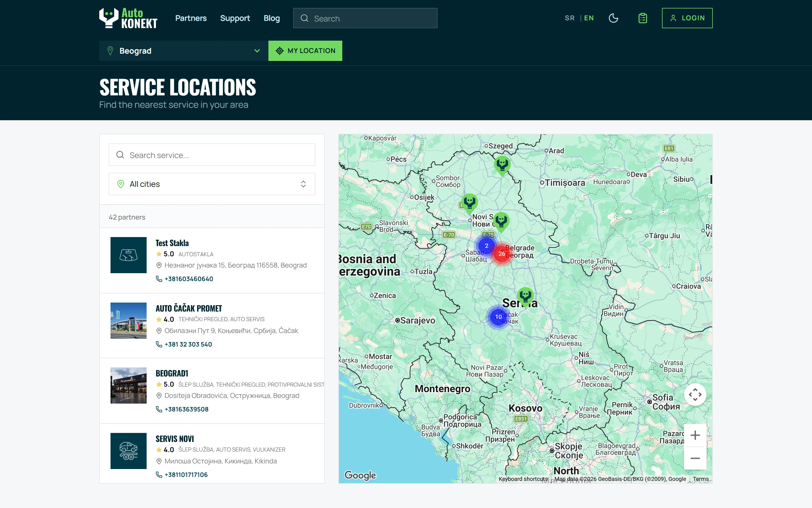
Task: Call +381 32 303 540
Action: [x=188, y=344]
